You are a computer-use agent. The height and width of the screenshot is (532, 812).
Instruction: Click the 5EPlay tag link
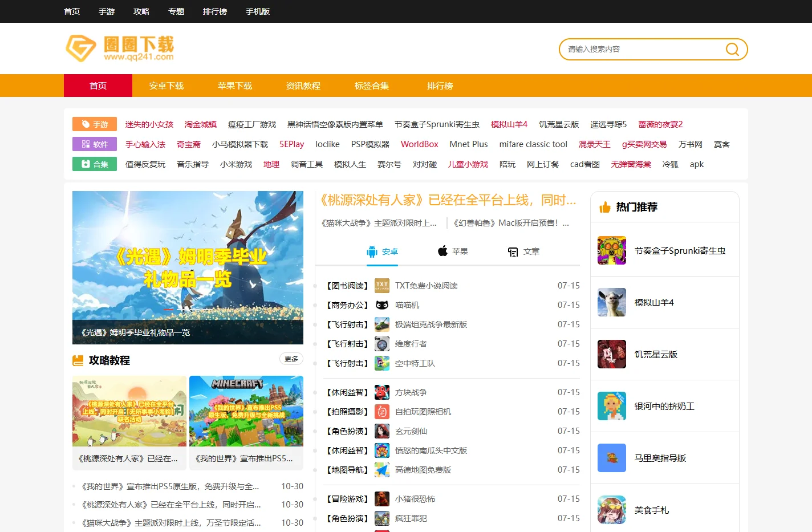(291, 144)
